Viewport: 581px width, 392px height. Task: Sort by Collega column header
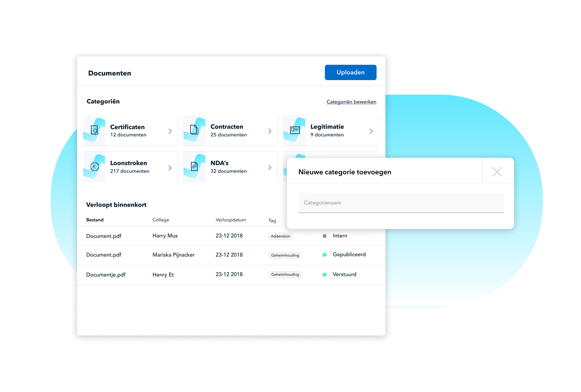point(161,220)
